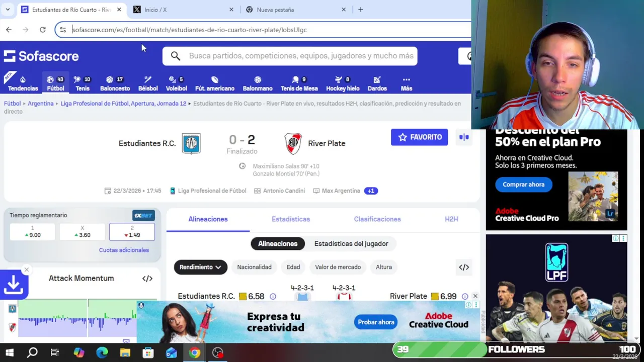Open Liga Profesional de Fútbol breadcrumb
Image resolution: width=644 pixels, height=362 pixels.
pos(123,104)
